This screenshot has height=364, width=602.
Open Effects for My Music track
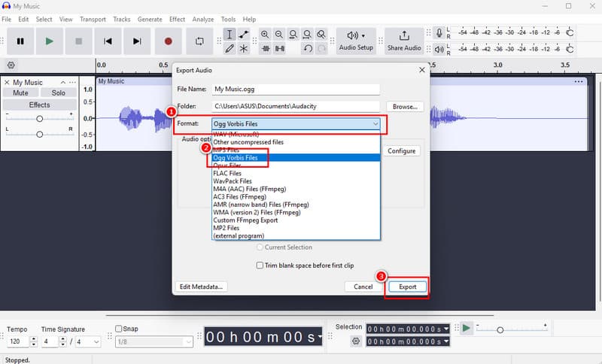pos(40,105)
